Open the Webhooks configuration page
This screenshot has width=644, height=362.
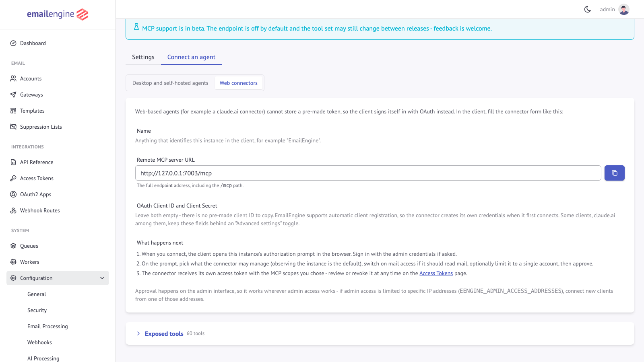(x=39, y=342)
